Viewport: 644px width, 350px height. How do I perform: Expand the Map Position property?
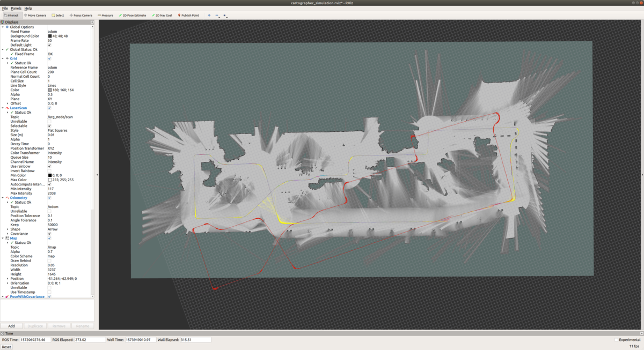click(x=8, y=279)
